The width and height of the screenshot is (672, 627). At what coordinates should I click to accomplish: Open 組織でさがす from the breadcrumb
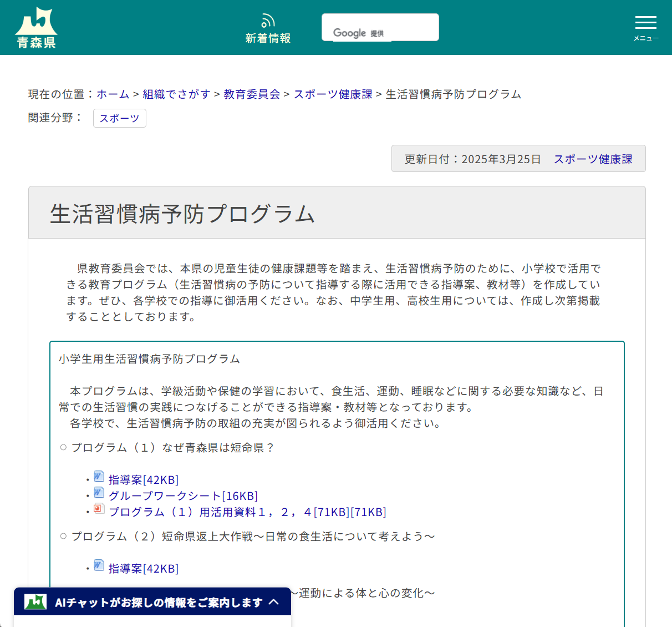(x=176, y=94)
